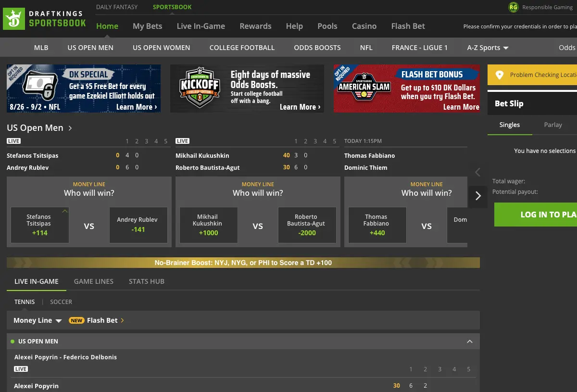Select the Sportsbook product tab
This screenshot has width=577, height=392.
pyautogui.click(x=172, y=7)
